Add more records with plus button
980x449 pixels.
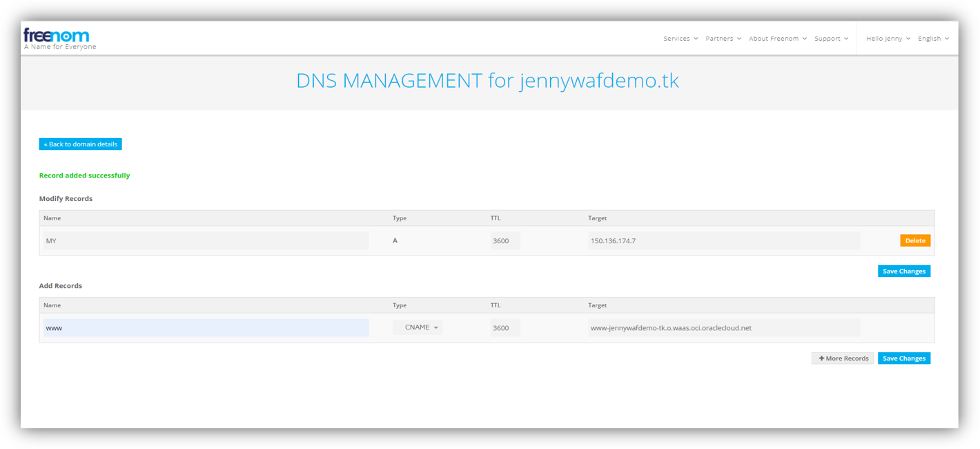pyautogui.click(x=842, y=359)
